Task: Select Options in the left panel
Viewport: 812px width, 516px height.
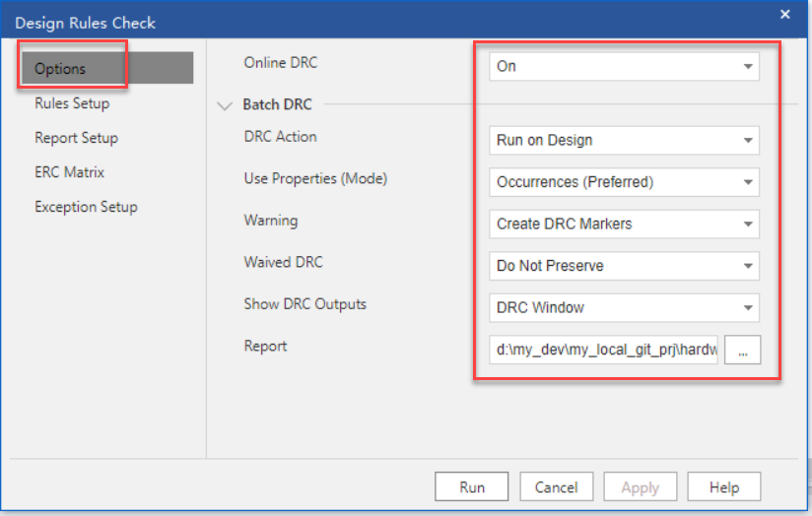Action: (60, 69)
